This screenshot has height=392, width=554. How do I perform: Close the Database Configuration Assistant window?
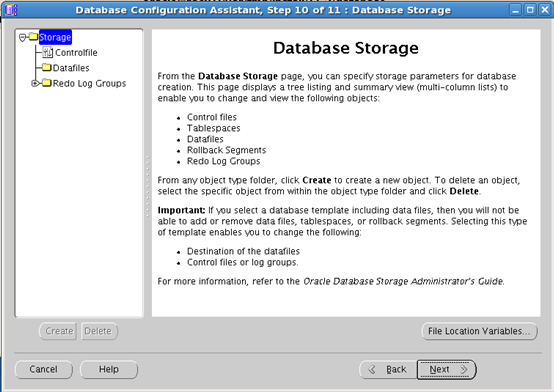point(545,10)
